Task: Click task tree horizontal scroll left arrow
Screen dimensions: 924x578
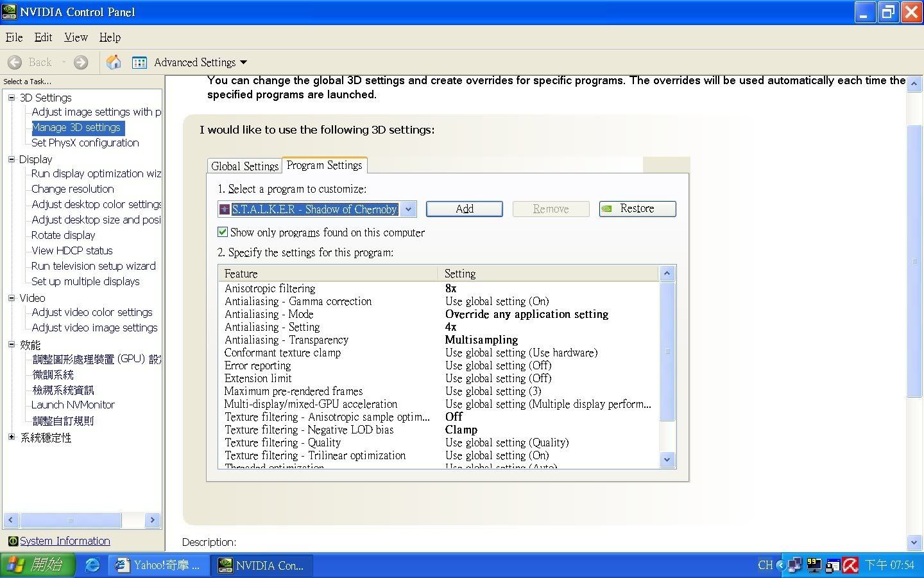Action: [x=10, y=520]
